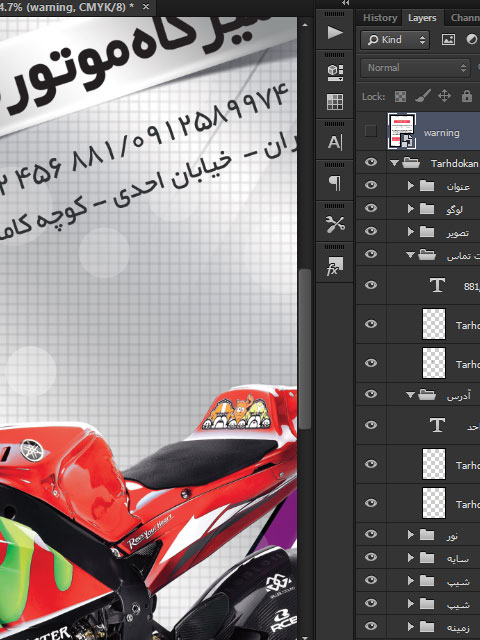480x640 pixels.
Task: Hide the تصویر group
Action: click(x=371, y=231)
